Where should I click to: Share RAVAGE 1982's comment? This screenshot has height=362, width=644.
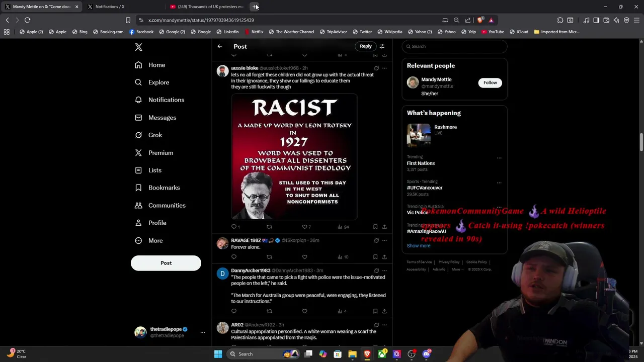(384, 257)
